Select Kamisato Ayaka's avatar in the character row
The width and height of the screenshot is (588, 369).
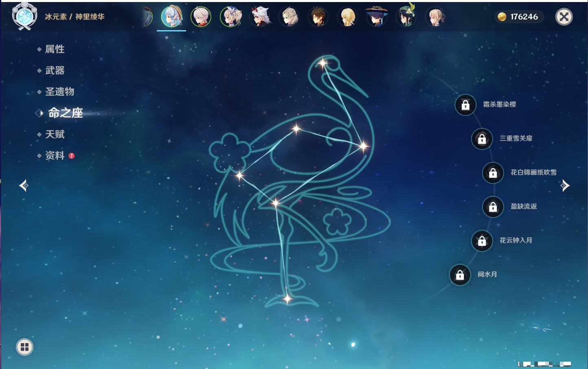coord(171,17)
